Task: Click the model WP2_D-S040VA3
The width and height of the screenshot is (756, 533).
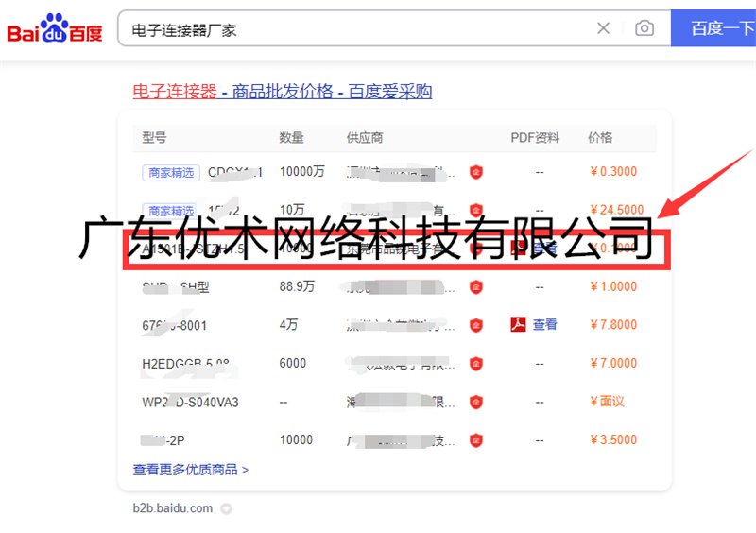Action: (x=191, y=402)
